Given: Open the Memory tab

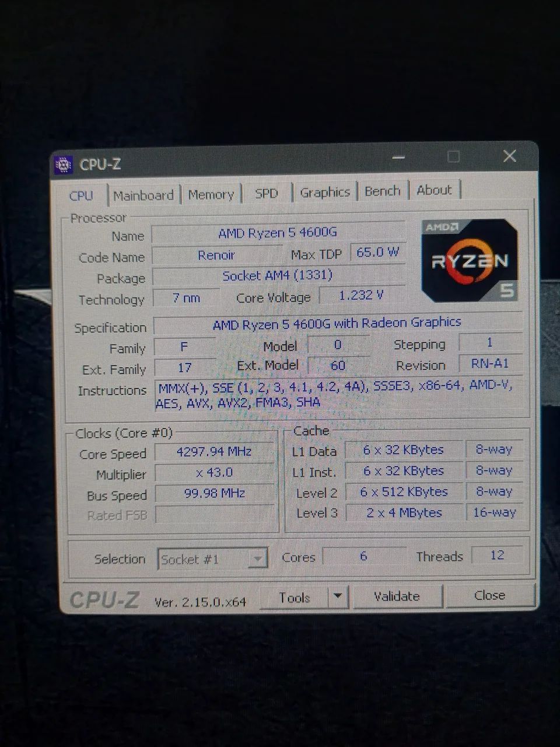Looking at the screenshot, I should (211, 194).
